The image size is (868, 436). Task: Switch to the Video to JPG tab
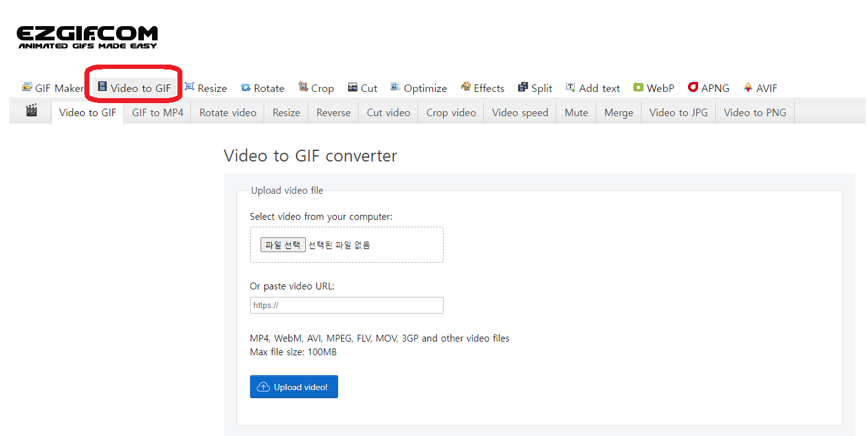(x=678, y=112)
